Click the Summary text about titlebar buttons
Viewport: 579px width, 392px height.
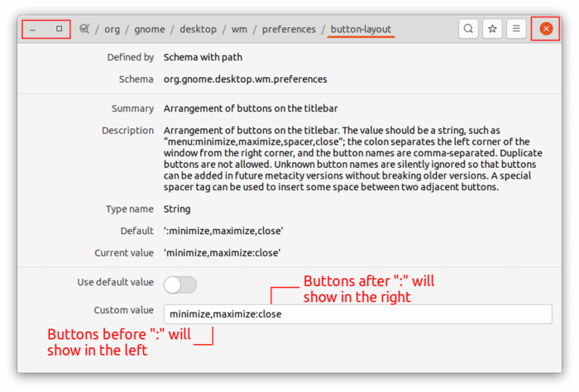coord(251,108)
